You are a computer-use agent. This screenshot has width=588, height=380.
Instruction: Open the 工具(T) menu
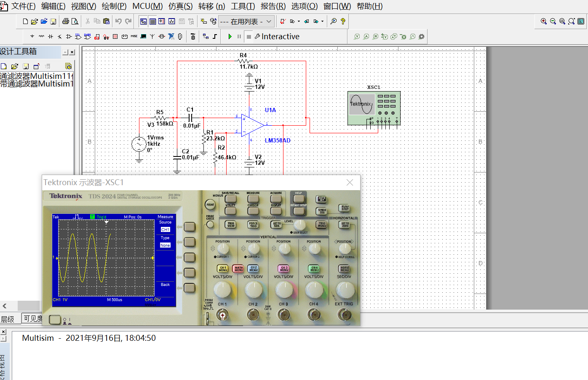[243, 6]
